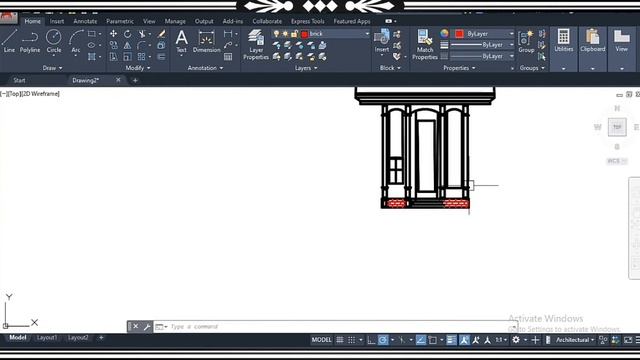Select the Array tool
Viewport: 640px width, 360px height.
(142, 57)
